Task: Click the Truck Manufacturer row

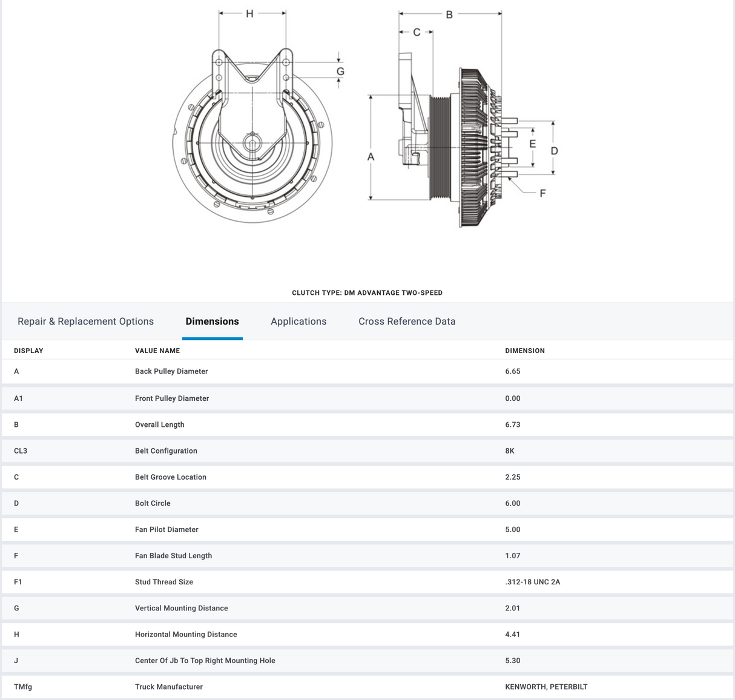Action: pyautogui.click(x=169, y=687)
